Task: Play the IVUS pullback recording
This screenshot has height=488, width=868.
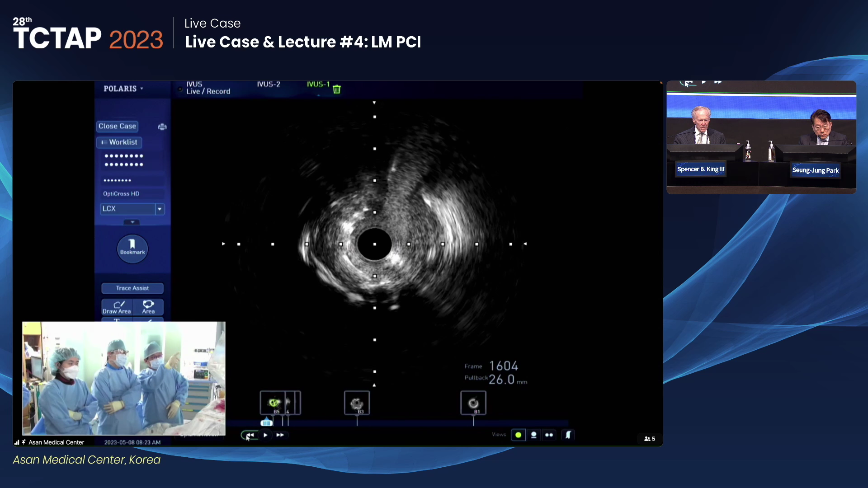Action: 265,435
